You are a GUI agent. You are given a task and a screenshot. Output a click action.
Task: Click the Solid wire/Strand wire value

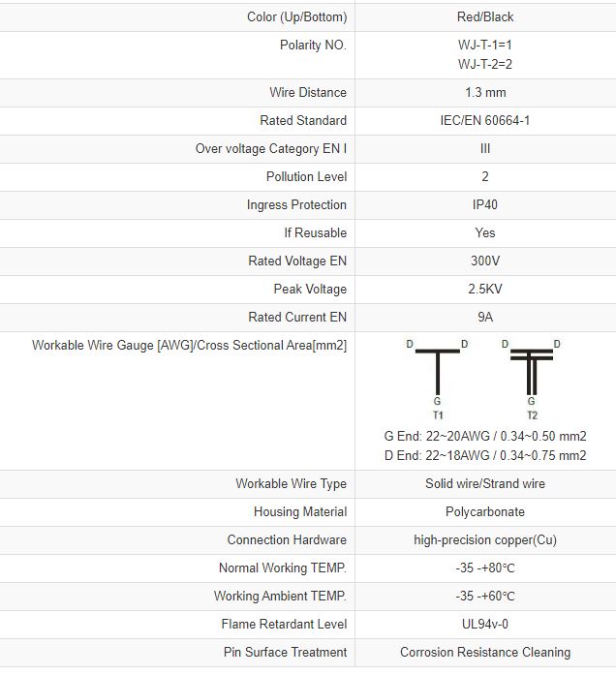click(485, 484)
